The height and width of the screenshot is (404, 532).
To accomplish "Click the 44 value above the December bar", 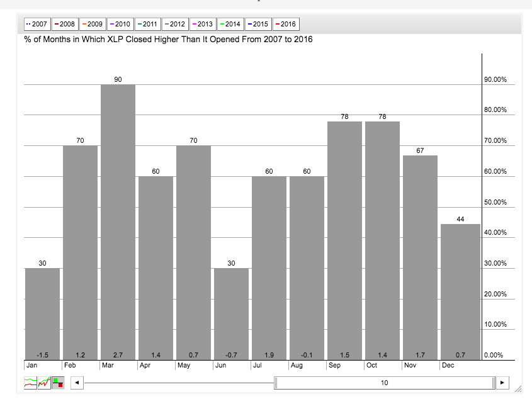I will [x=460, y=219].
